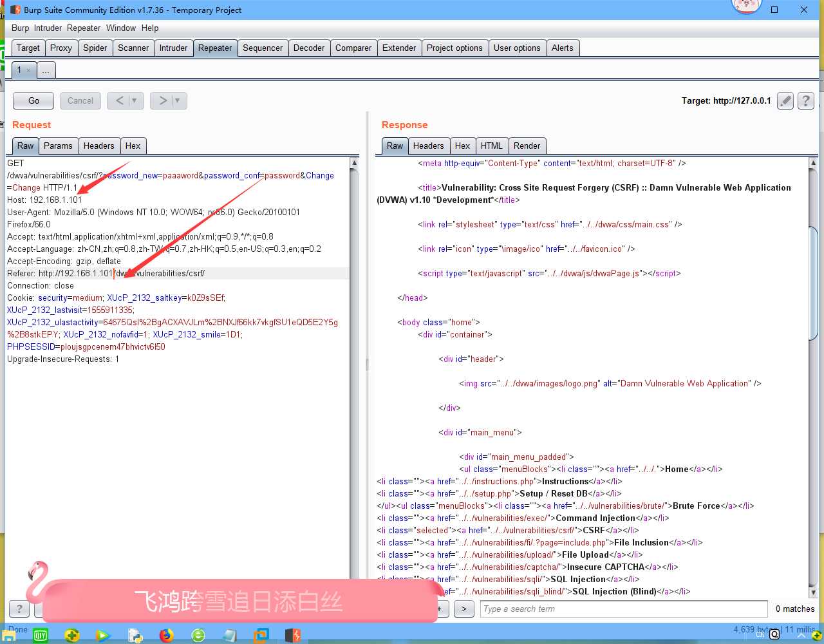Open File Explorer in the taskbar
The height and width of the screenshot is (644, 824).
pos(8,635)
